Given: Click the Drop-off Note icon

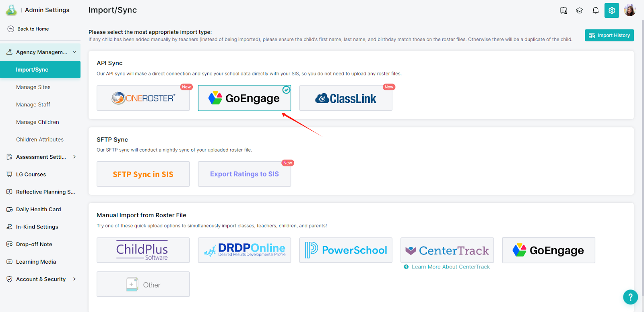Looking at the screenshot, I should 9,244.
